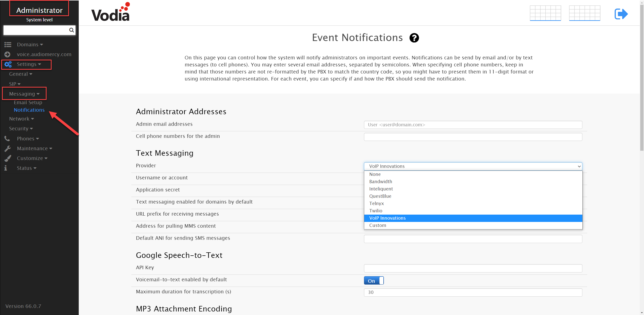The width and height of the screenshot is (644, 315).
Task: Select QuestBlue provider option
Action: 473,196
